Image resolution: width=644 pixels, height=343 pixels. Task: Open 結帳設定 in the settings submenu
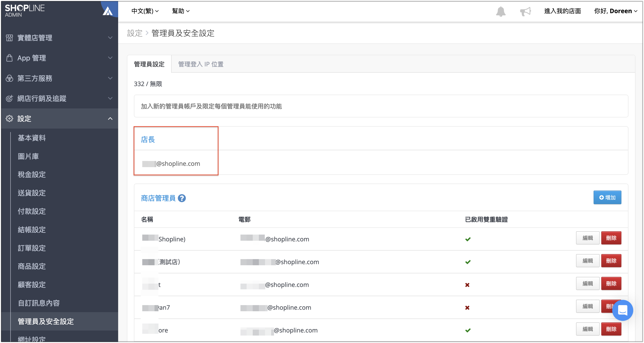32,230
